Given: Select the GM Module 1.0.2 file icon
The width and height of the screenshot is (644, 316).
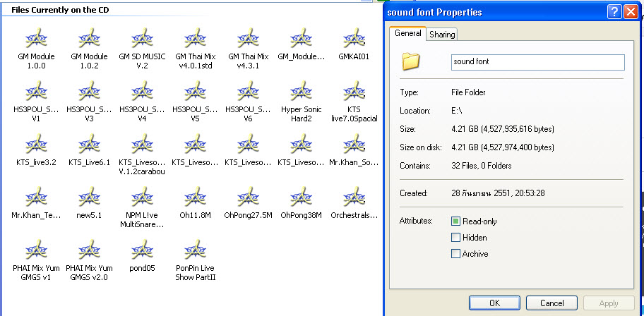Looking at the screenshot, I should [89, 39].
